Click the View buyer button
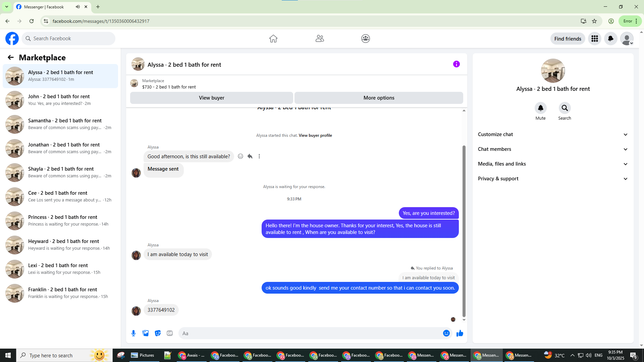Screen dimensions: 644x362 tap(212, 98)
